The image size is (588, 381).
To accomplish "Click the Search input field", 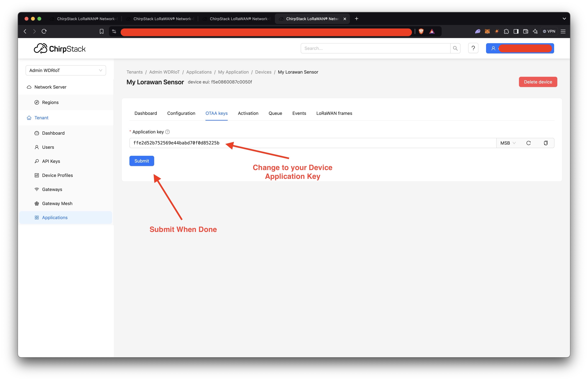I will click(375, 48).
